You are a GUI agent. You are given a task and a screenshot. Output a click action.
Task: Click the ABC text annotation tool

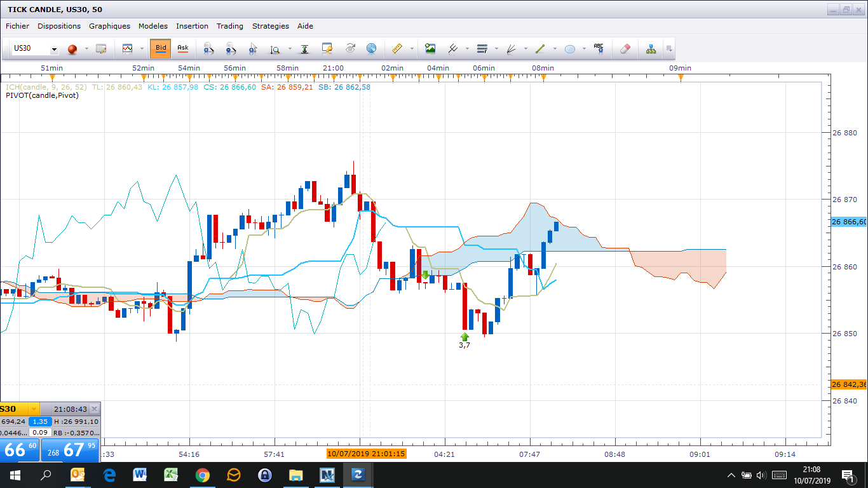(599, 49)
